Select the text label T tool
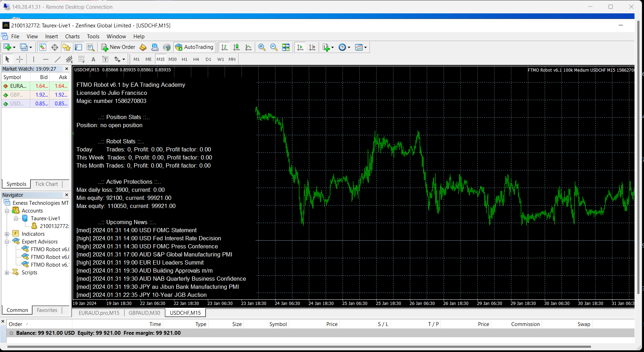This screenshot has height=352, width=644. point(105,59)
